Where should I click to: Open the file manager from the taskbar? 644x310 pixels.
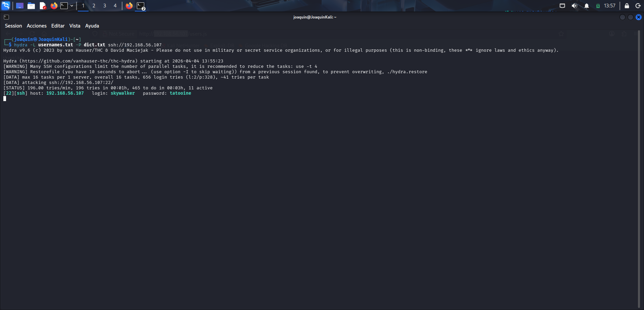tap(31, 5)
